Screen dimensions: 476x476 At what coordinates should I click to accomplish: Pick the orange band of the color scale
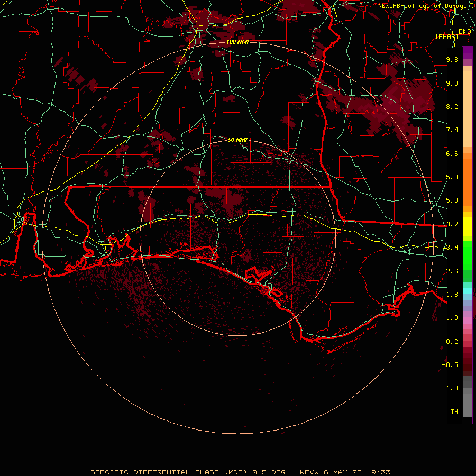coord(467,183)
